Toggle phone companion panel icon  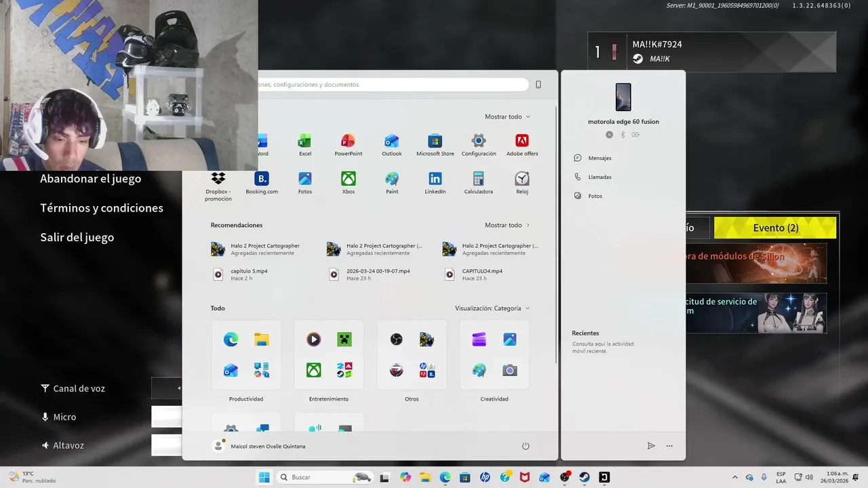[538, 85]
